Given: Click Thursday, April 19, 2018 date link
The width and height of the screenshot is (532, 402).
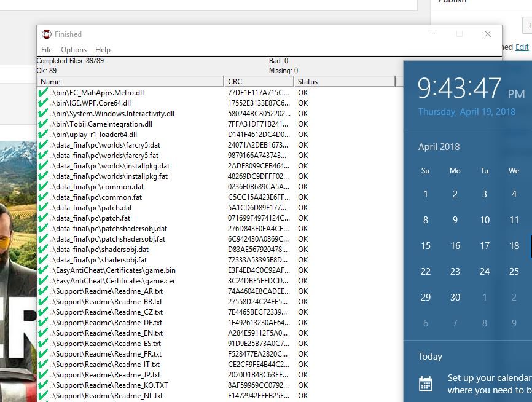Looking at the screenshot, I should [x=467, y=112].
